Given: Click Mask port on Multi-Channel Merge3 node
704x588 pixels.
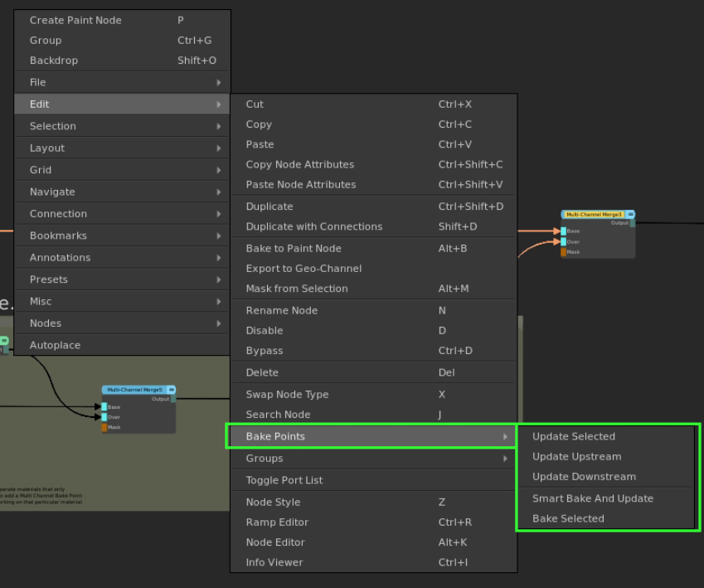Looking at the screenshot, I should click(x=564, y=252).
